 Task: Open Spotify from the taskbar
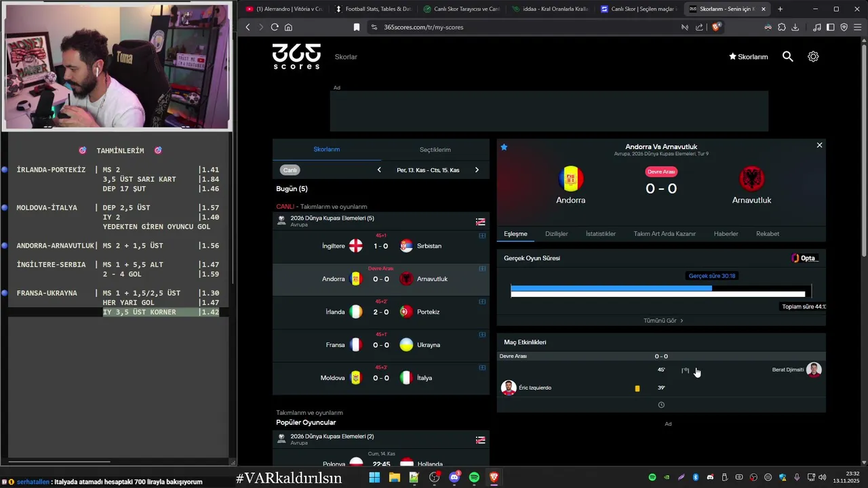pyautogui.click(x=474, y=477)
